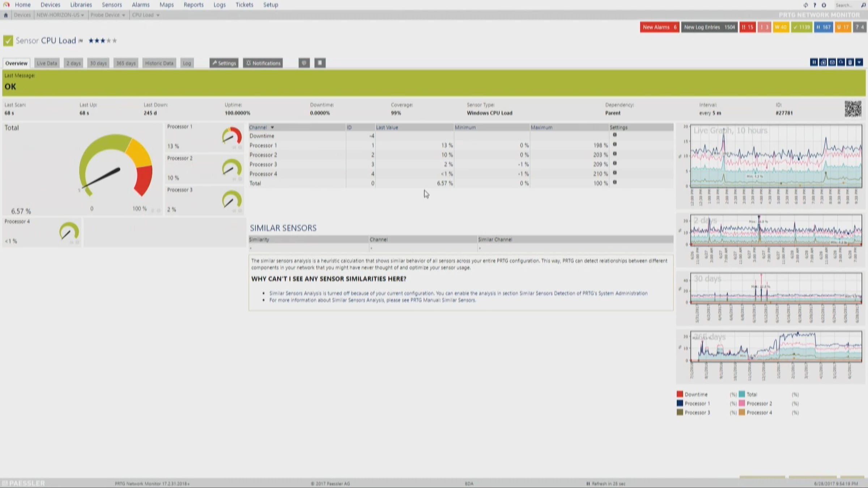Click the yellow warning sensors W 40 badge

781,27
